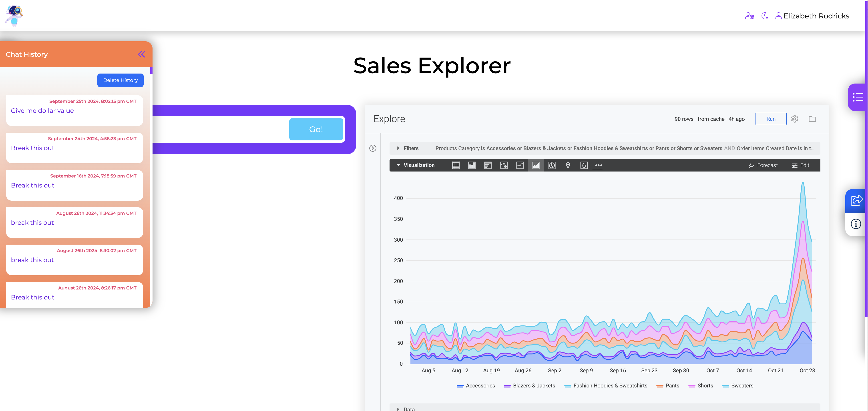Click the robot logo icon

click(14, 16)
